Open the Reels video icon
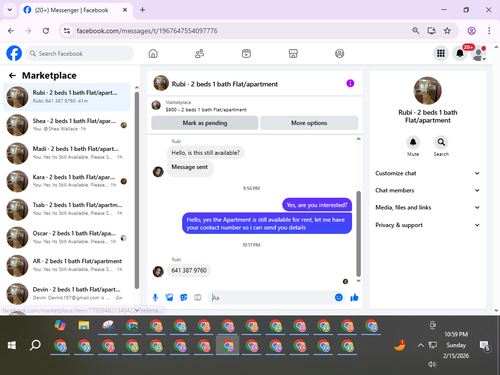The image size is (500, 375). tap(246, 53)
